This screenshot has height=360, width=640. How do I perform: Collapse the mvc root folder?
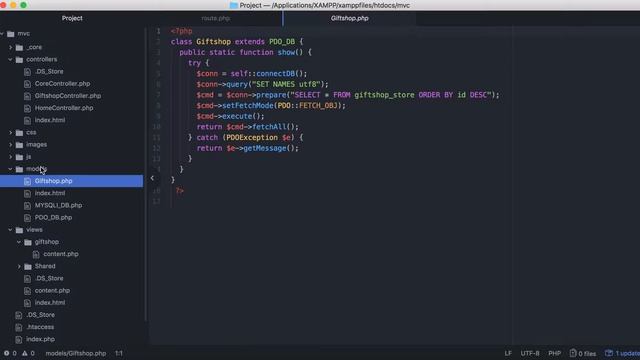tap(2, 33)
